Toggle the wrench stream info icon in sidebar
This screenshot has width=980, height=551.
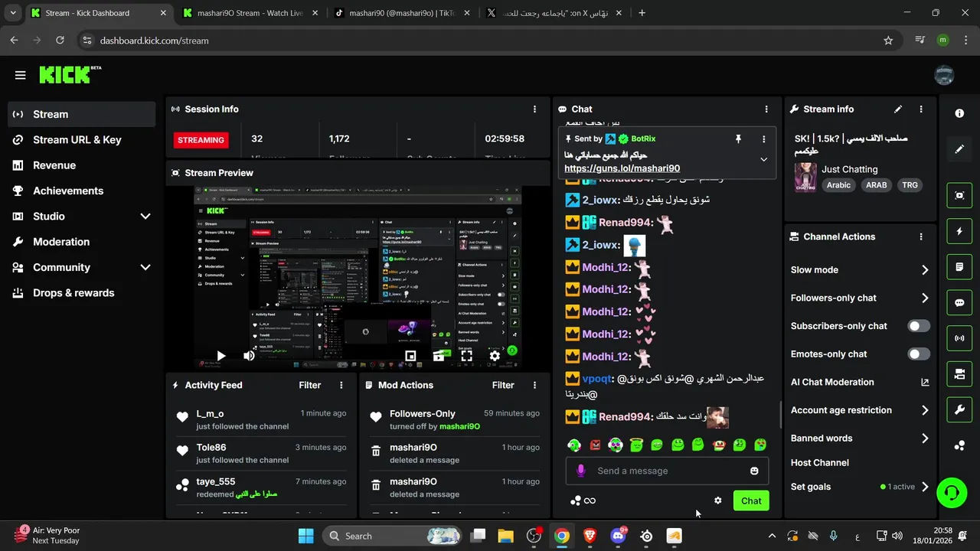coord(959,409)
